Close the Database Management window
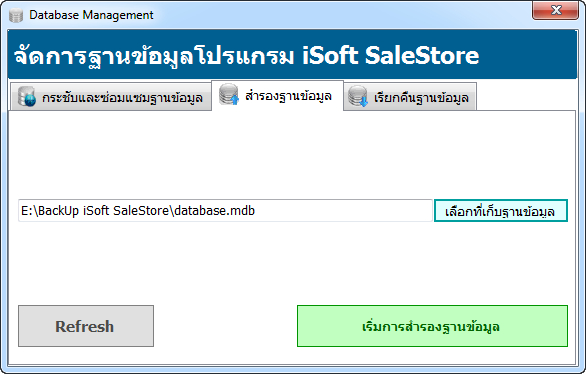586x374 pixels. point(555,10)
